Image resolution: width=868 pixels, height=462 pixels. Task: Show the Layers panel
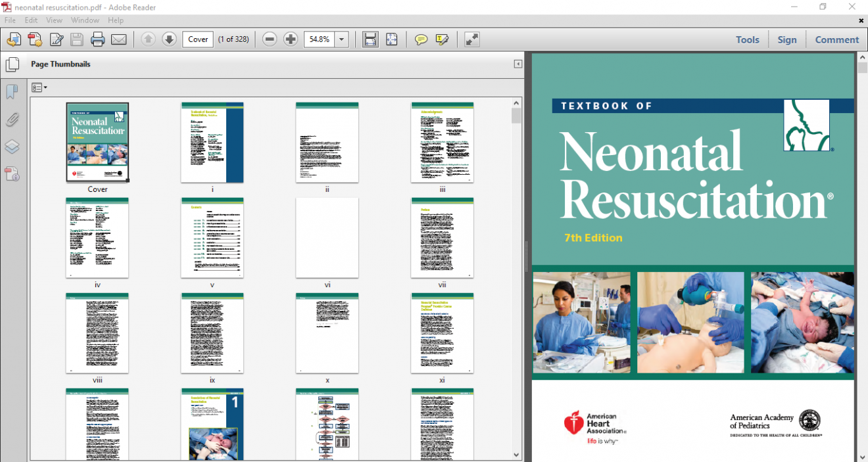[x=12, y=147]
